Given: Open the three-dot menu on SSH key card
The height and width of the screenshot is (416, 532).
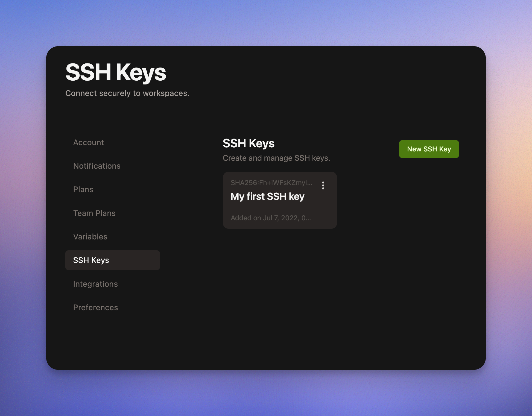Looking at the screenshot, I should (x=323, y=186).
